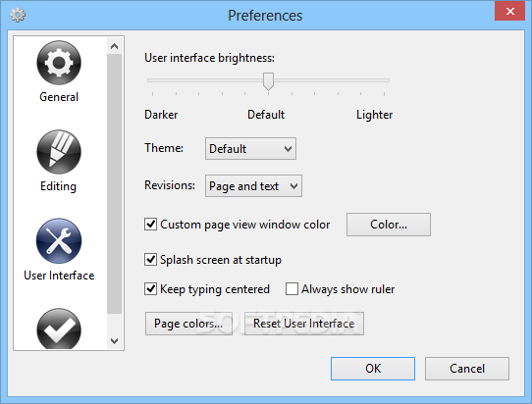Click the category list scrollbar thumb
The width and height of the screenshot is (532, 404).
(114, 183)
